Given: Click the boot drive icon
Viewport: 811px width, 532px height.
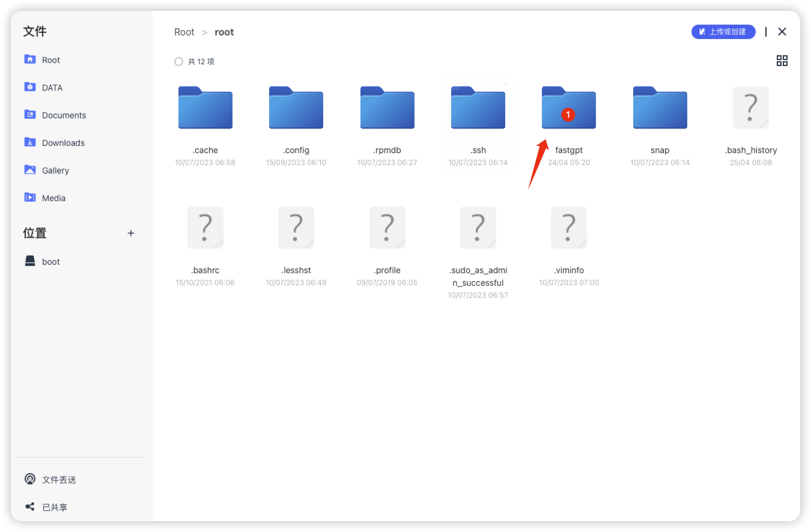Looking at the screenshot, I should tap(30, 261).
